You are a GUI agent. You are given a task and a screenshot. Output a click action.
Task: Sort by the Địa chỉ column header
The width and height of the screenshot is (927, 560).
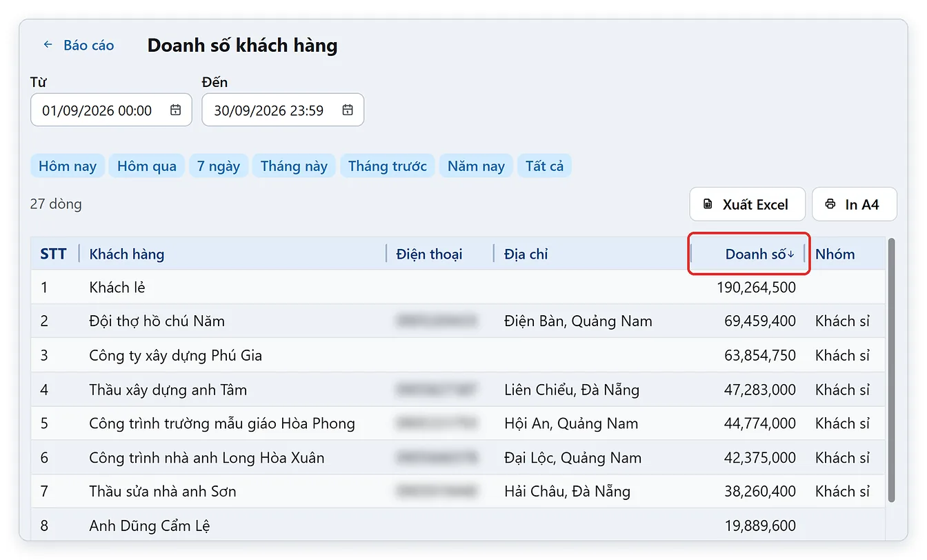pyautogui.click(x=526, y=254)
